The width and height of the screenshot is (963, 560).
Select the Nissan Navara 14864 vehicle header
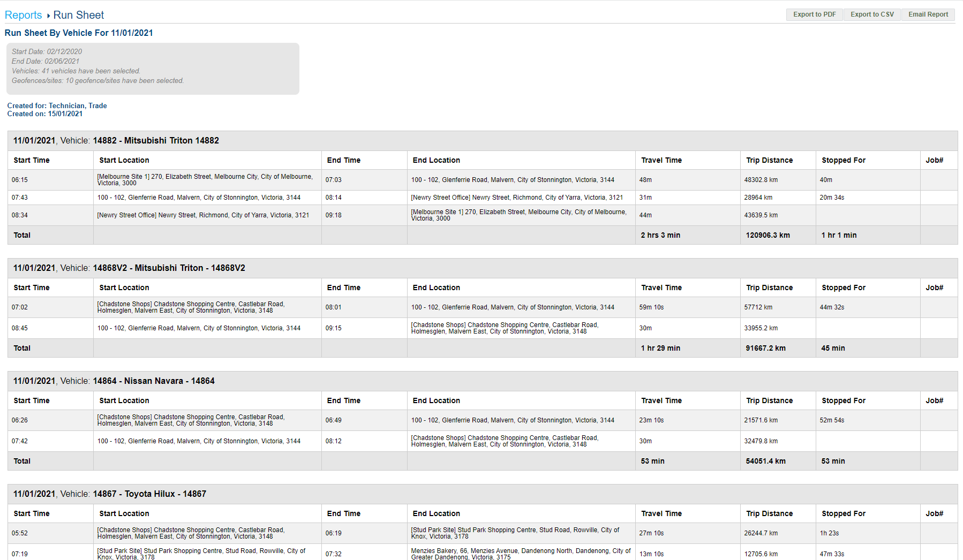pos(483,381)
